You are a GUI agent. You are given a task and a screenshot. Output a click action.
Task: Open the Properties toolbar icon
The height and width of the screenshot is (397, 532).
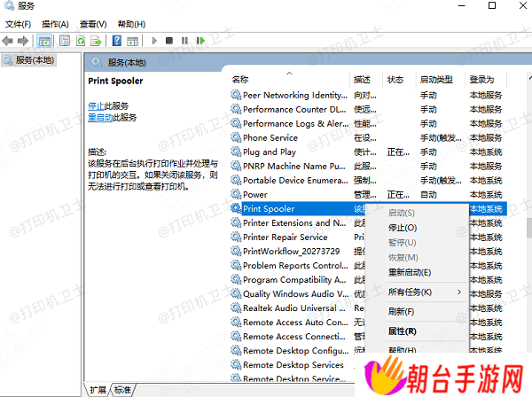click(65, 41)
